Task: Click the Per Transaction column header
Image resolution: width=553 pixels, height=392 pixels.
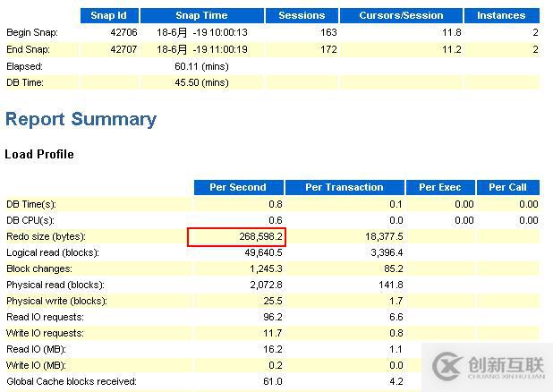Action: tap(345, 187)
